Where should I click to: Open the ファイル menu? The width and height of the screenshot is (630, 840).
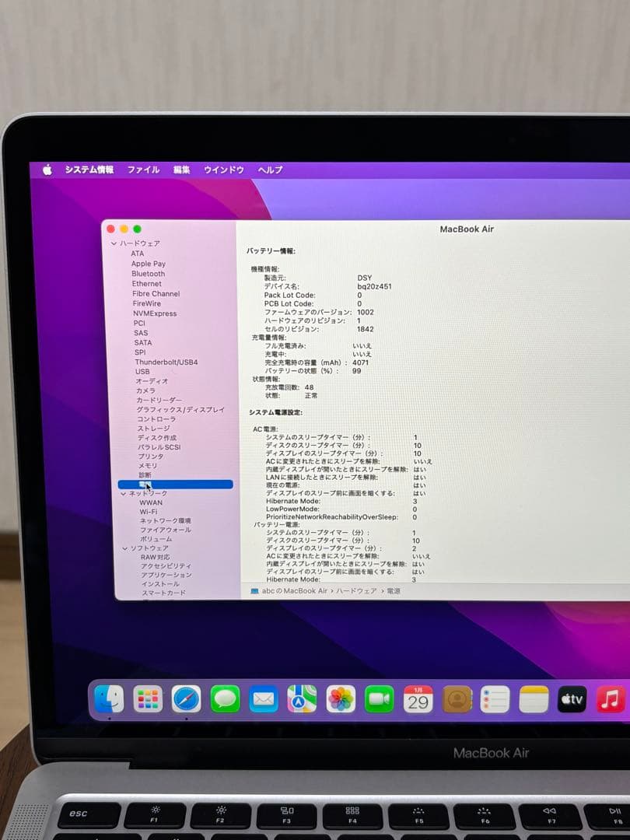click(x=143, y=169)
